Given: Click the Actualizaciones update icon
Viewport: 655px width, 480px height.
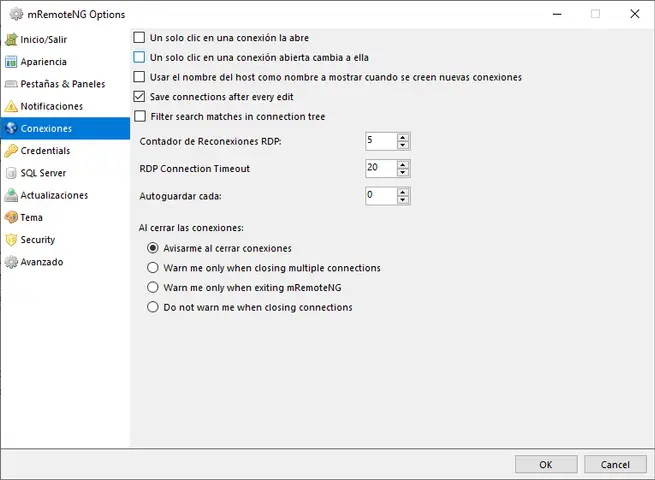Looking at the screenshot, I should tap(11, 195).
